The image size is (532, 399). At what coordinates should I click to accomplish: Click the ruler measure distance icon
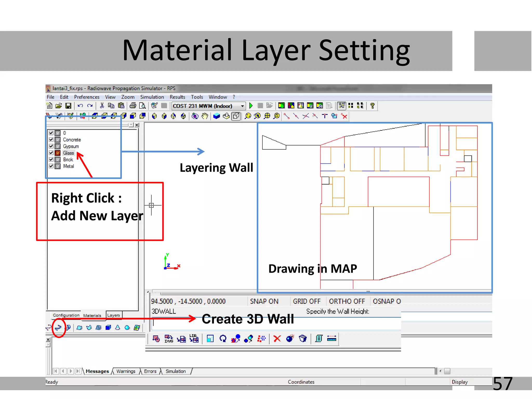pyautogui.click(x=332, y=339)
